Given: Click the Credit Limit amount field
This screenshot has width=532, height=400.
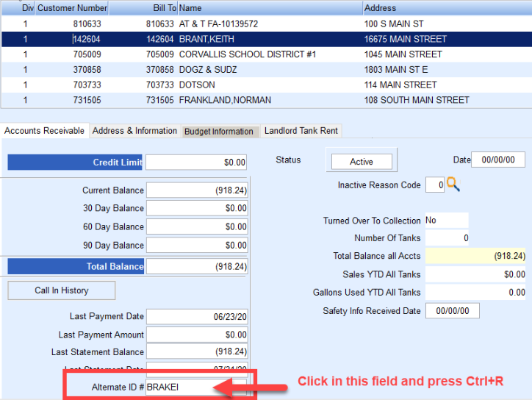Looking at the screenshot, I should point(196,162).
